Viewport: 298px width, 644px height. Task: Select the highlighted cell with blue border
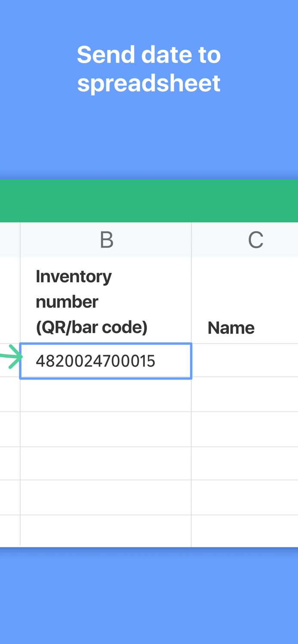106,361
